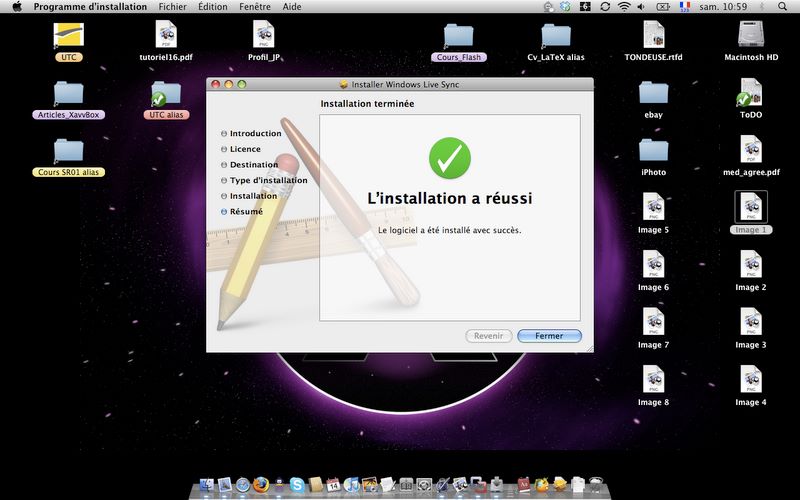800x500 pixels.
Task: Open the Wi-Fi status menu
Action: pyautogui.click(x=623, y=7)
